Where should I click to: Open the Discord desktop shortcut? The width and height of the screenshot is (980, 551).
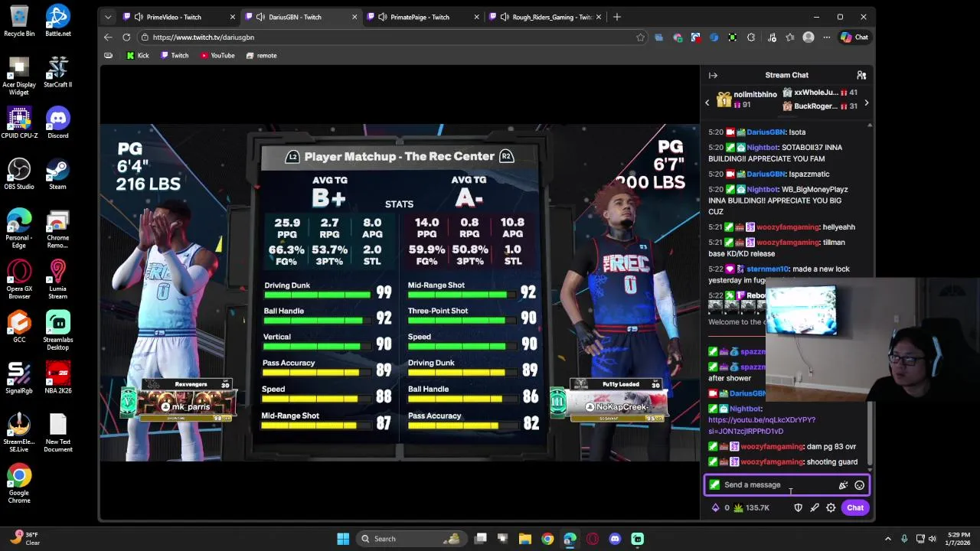[57, 122]
